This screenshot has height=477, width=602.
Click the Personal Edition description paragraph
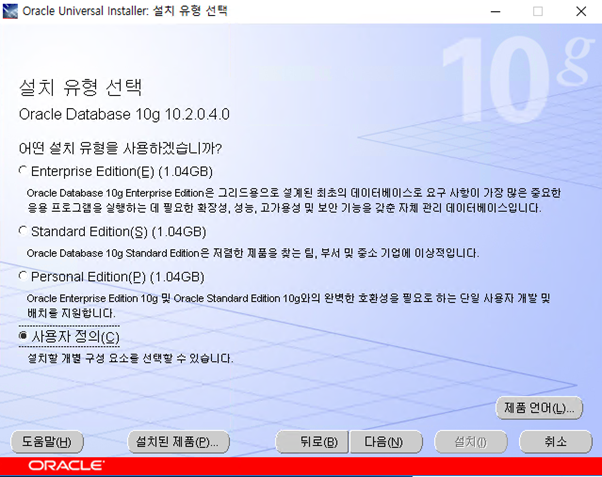(x=288, y=306)
